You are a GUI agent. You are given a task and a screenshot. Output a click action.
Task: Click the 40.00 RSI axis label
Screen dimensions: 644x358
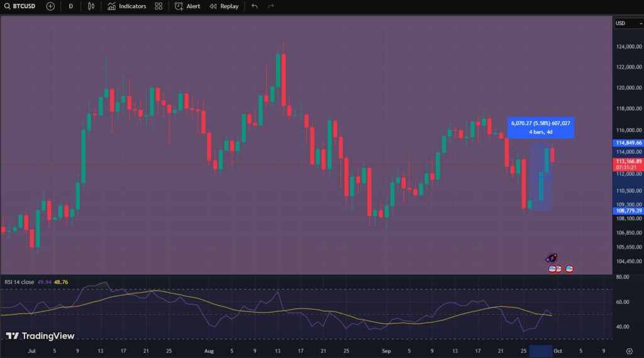[x=623, y=327]
